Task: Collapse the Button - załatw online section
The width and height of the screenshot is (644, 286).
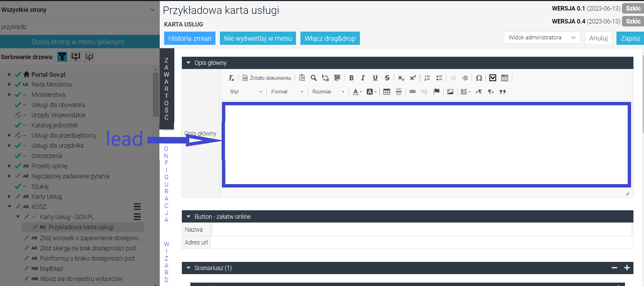Action: pos(189,217)
